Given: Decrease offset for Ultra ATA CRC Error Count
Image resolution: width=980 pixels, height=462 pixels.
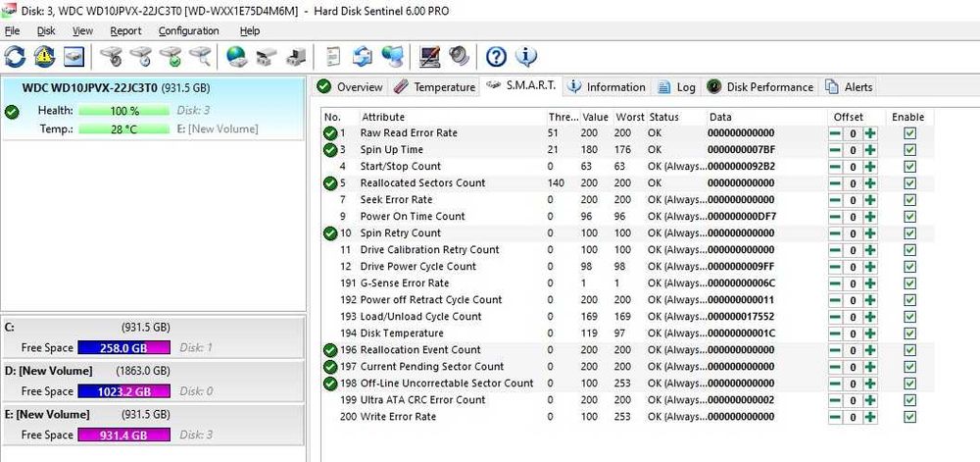Looking at the screenshot, I should [x=836, y=400].
